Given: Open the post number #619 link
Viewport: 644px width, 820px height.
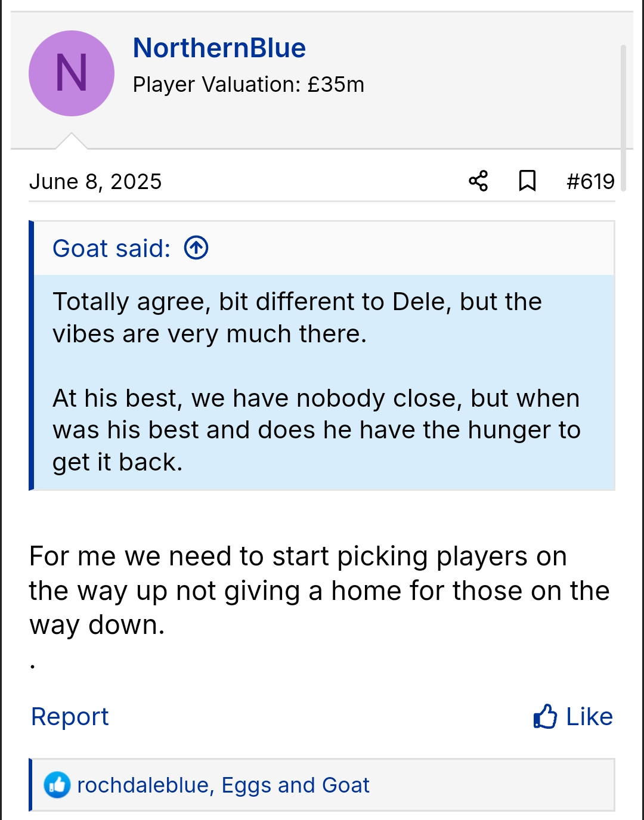Looking at the screenshot, I should (590, 181).
